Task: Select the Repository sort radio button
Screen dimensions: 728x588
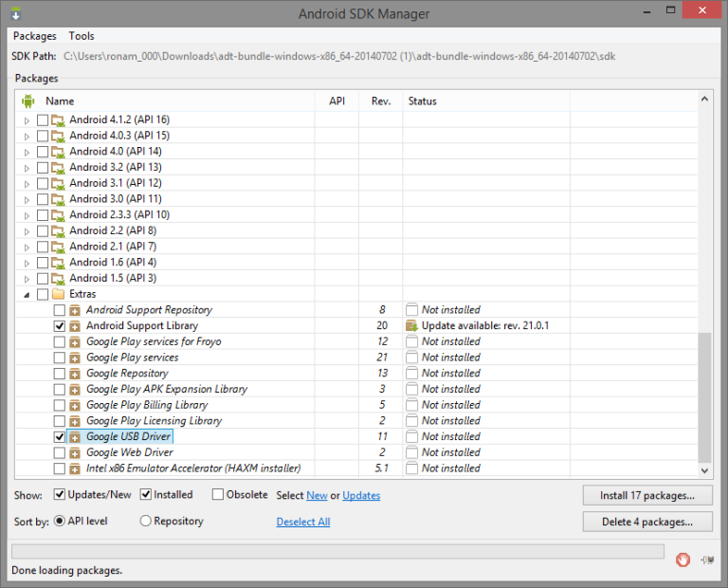Action: [x=145, y=521]
